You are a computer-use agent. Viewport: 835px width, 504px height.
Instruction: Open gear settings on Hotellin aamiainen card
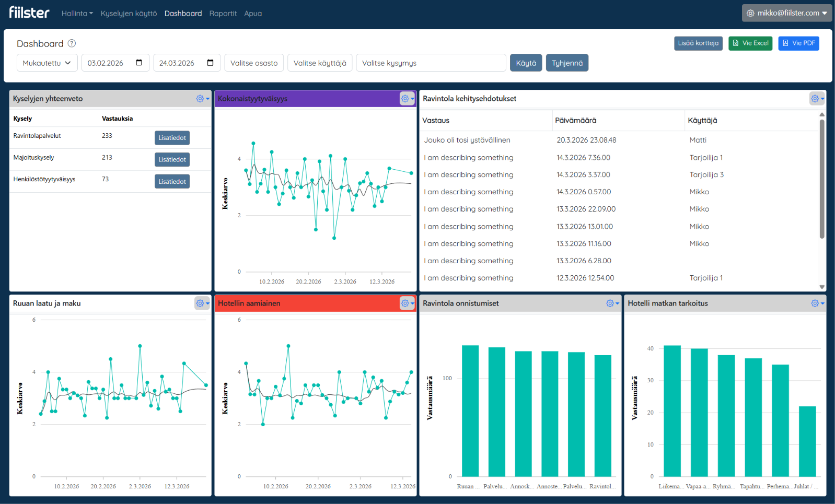click(408, 303)
